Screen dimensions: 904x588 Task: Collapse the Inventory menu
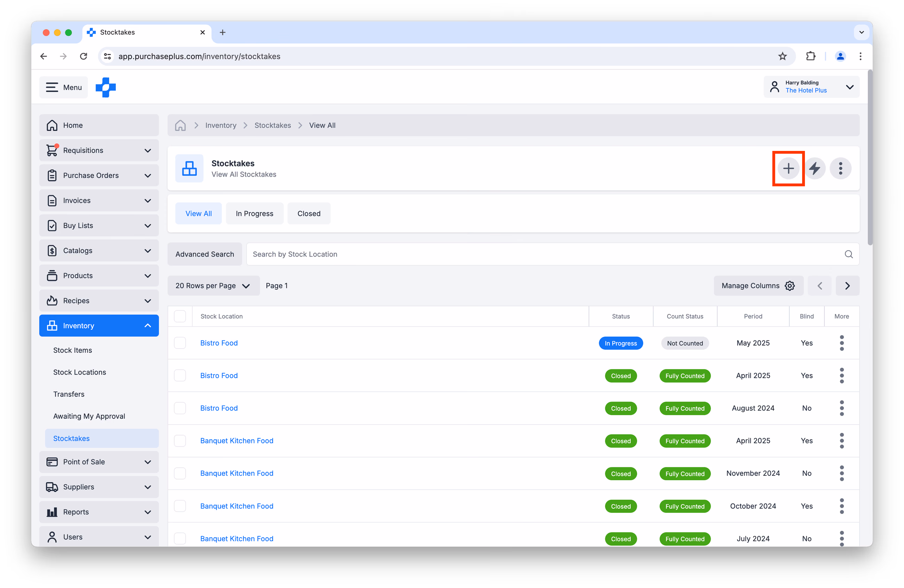pyautogui.click(x=99, y=326)
